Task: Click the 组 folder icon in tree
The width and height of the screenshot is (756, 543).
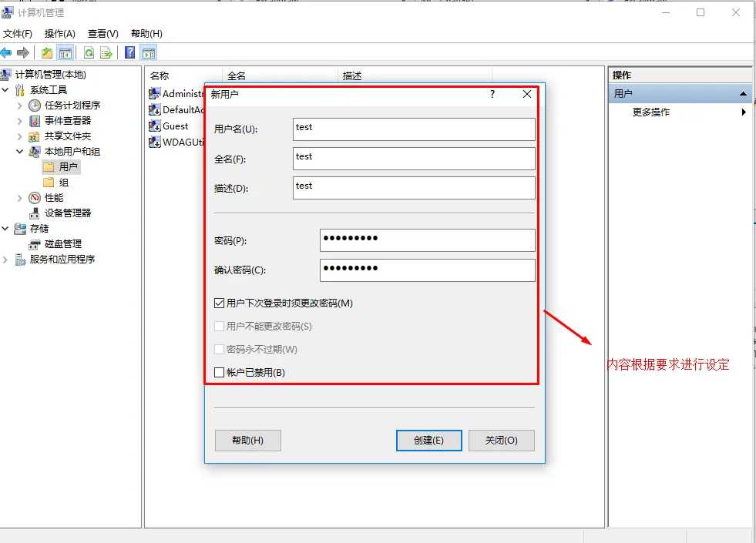Action: pyautogui.click(x=49, y=182)
